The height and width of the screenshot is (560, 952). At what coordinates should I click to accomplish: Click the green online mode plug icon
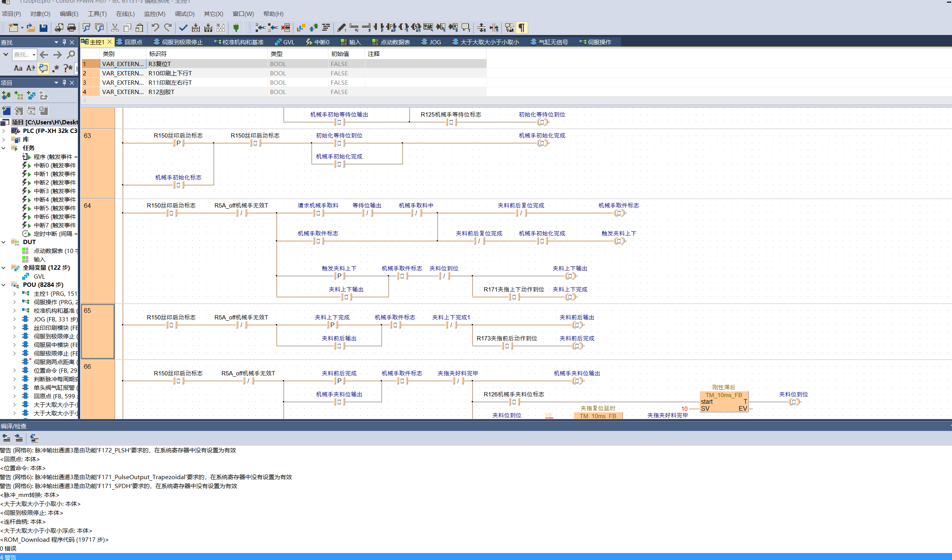(236, 28)
